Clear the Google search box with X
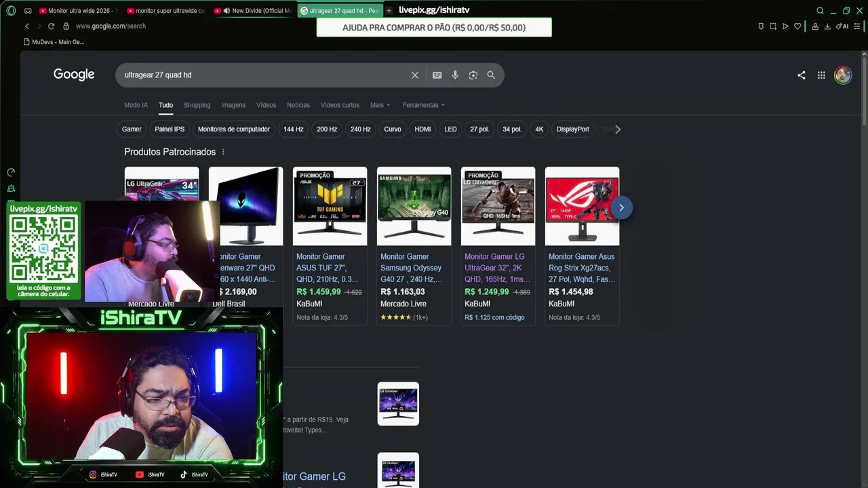The height and width of the screenshot is (488, 868). (415, 75)
